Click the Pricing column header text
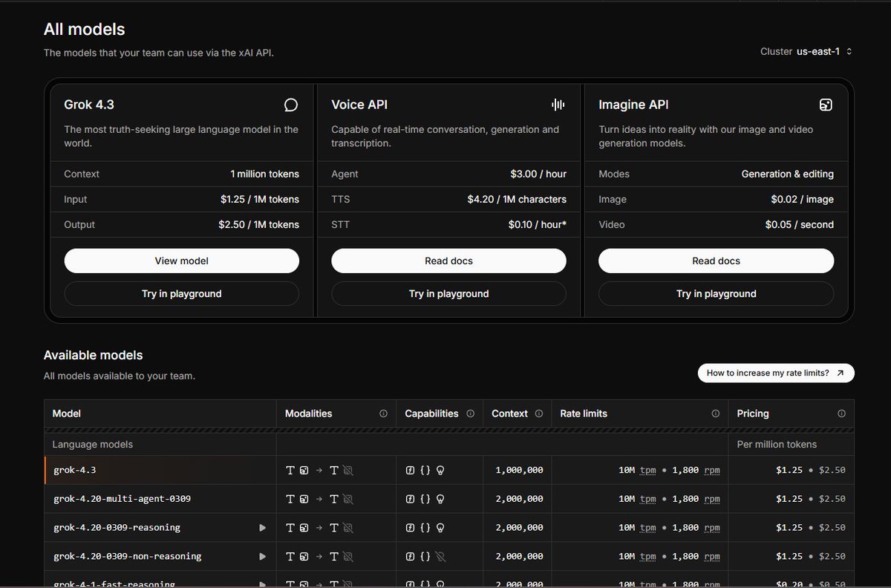 click(x=753, y=414)
